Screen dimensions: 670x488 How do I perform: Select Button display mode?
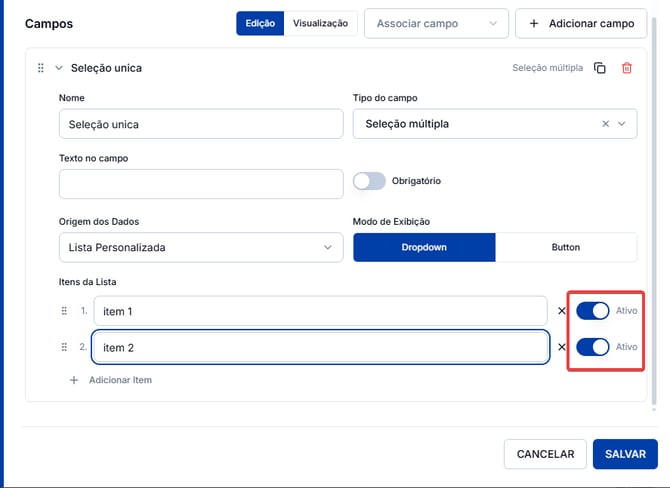pyautogui.click(x=566, y=247)
